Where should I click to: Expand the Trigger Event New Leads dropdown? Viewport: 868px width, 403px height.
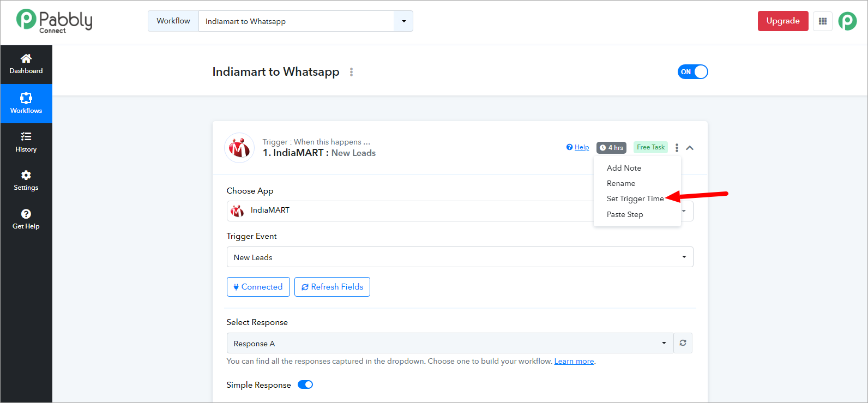point(460,257)
